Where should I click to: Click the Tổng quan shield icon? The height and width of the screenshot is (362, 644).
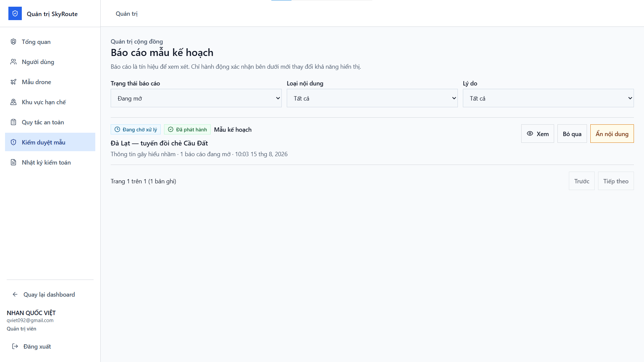pos(13,42)
